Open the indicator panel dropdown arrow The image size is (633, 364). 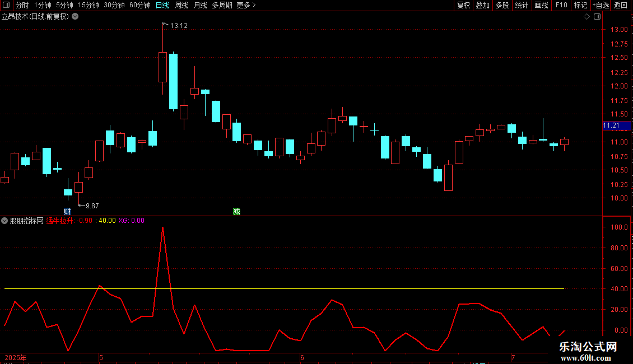click(4, 221)
